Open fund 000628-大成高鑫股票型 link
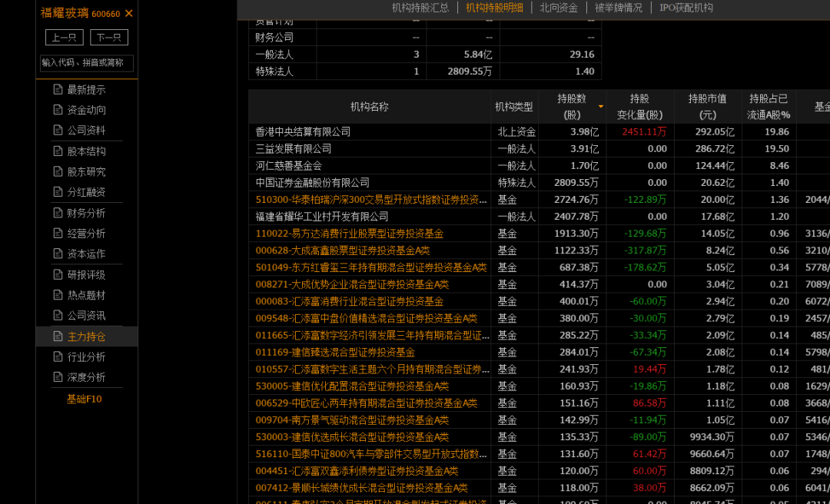The image size is (830, 504). click(x=343, y=250)
